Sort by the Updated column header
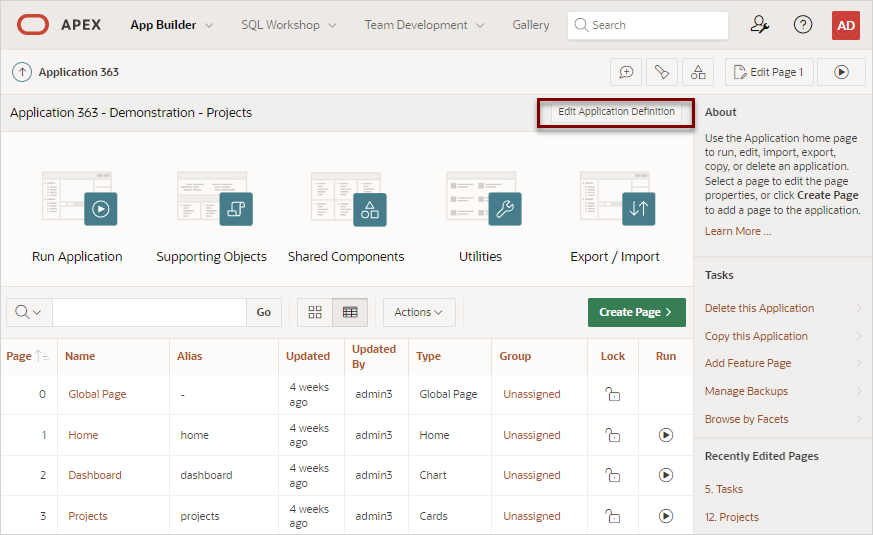 [x=308, y=356]
